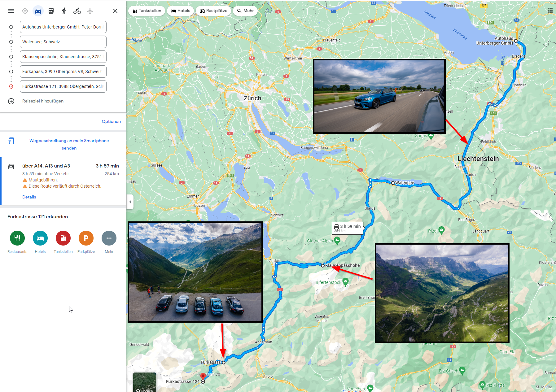
Task: Open route Details link
Action: tap(29, 197)
